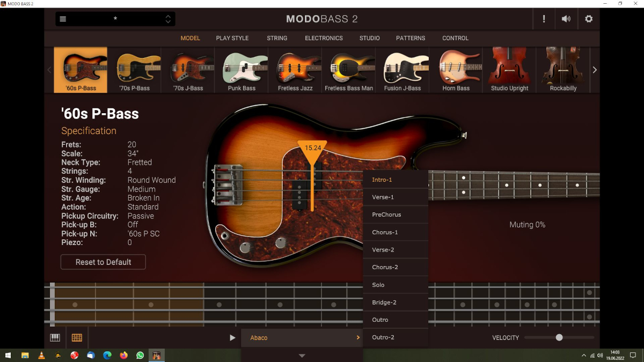644x362 pixels.
Task: Open Microsoft Edge from taskbar
Action: click(x=107, y=355)
